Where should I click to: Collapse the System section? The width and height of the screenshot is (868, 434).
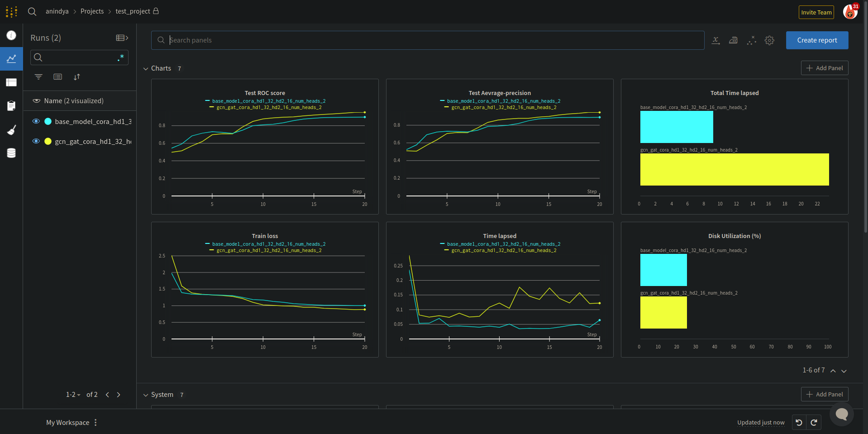146,395
